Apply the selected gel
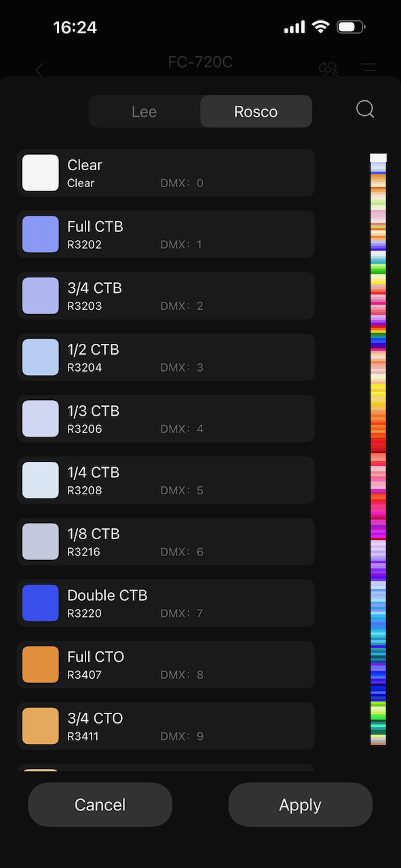This screenshot has width=401, height=868. point(300,804)
